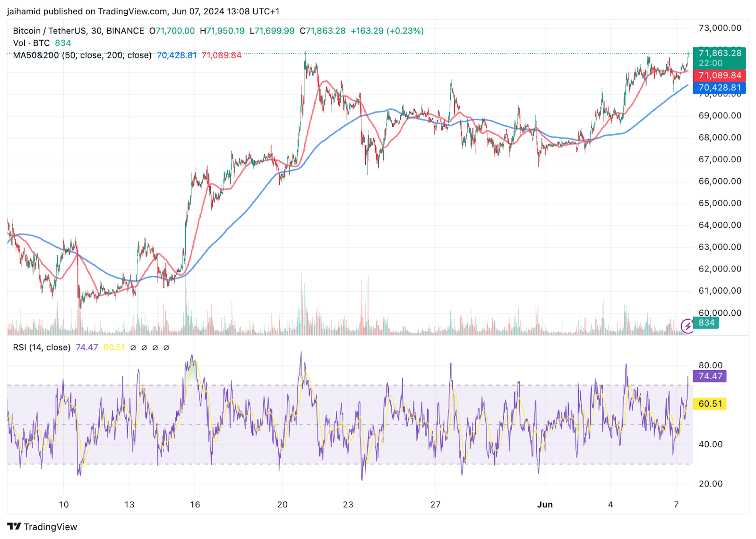Click the date 20 on the time axis
This screenshot has height=539, width=756.
[283, 504]
